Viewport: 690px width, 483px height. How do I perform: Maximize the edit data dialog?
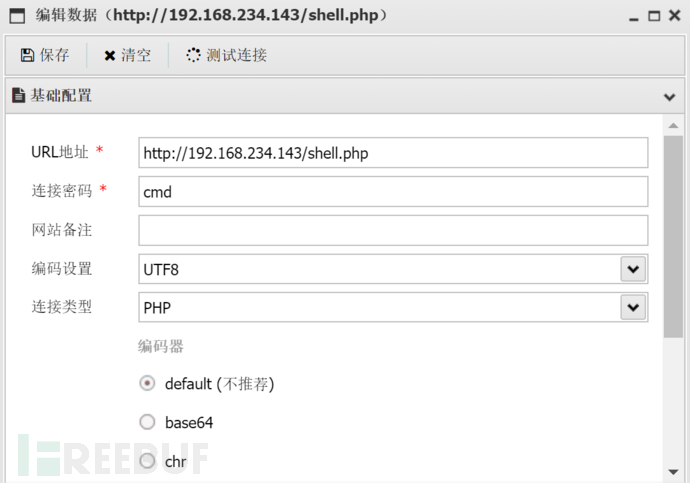653,17
